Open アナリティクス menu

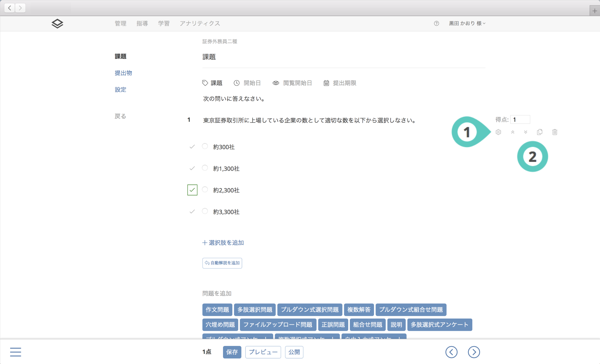pos(200,24)
